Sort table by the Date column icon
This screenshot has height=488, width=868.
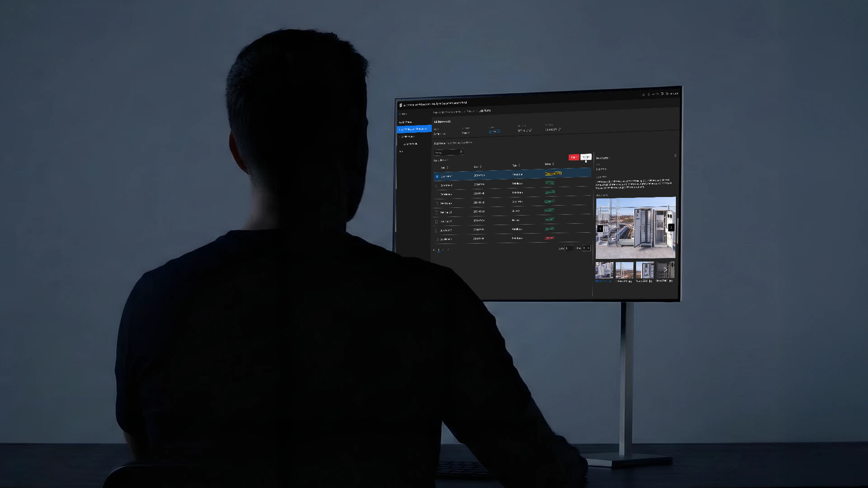coord(481,166)
